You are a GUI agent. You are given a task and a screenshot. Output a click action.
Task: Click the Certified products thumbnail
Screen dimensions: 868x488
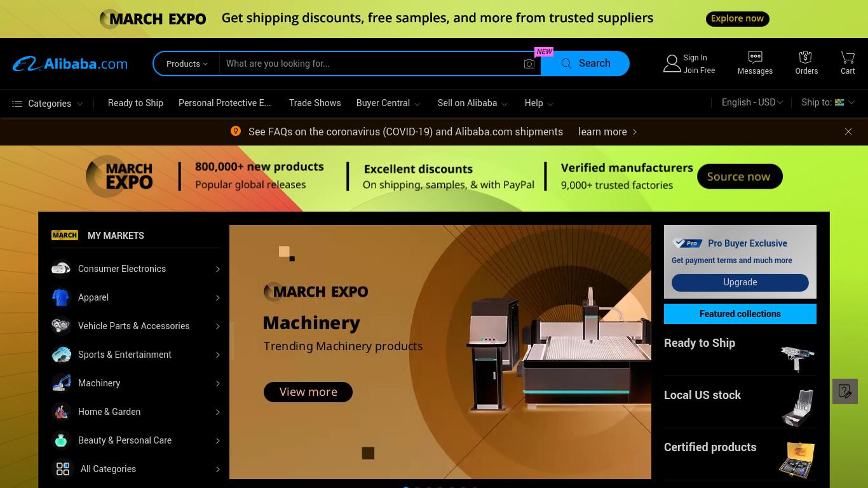pos(797,460)
